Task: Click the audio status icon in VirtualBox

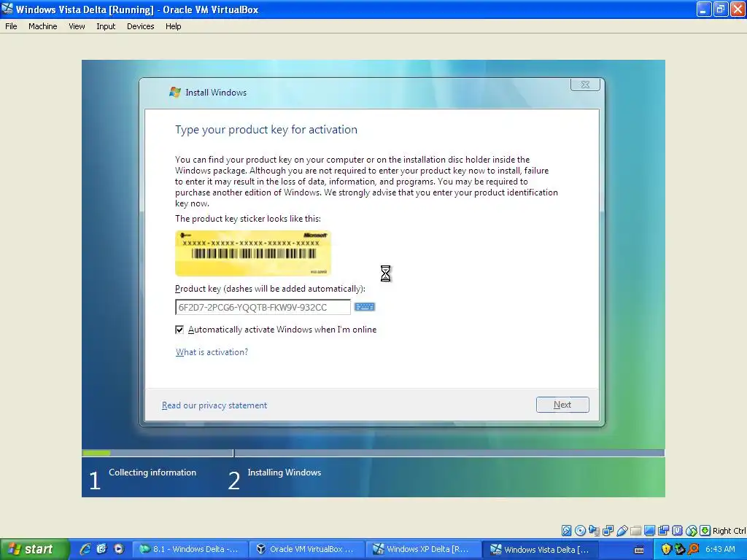Action: tap(594, 531)
